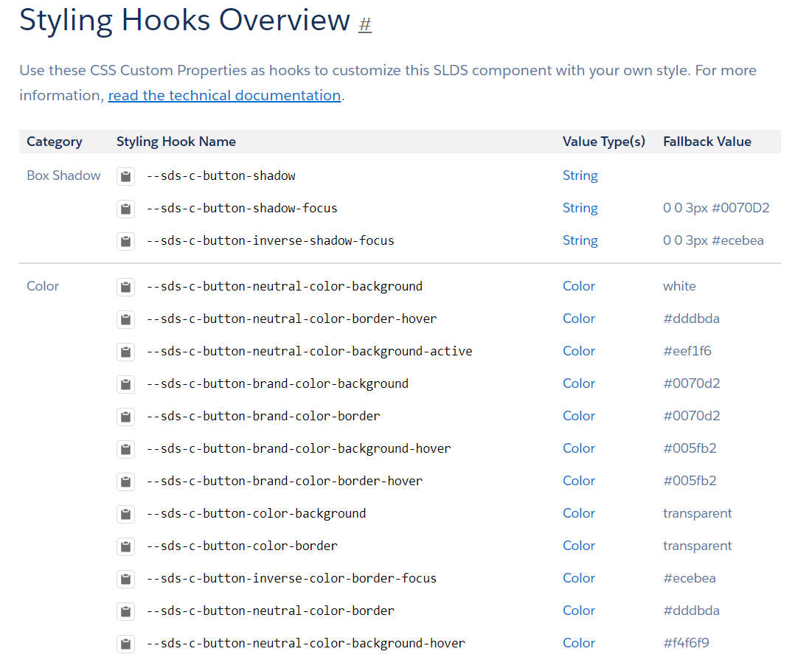The width and height of the screenshot is (812, 657).
Task: Select 'transparent' fallback for --sds-c-button-color-border
Action: tap(698, 546)
